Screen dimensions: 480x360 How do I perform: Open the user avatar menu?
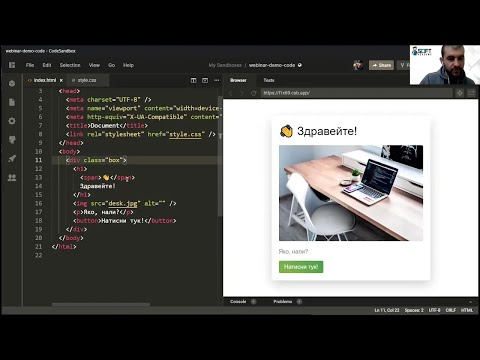[358, 65]
